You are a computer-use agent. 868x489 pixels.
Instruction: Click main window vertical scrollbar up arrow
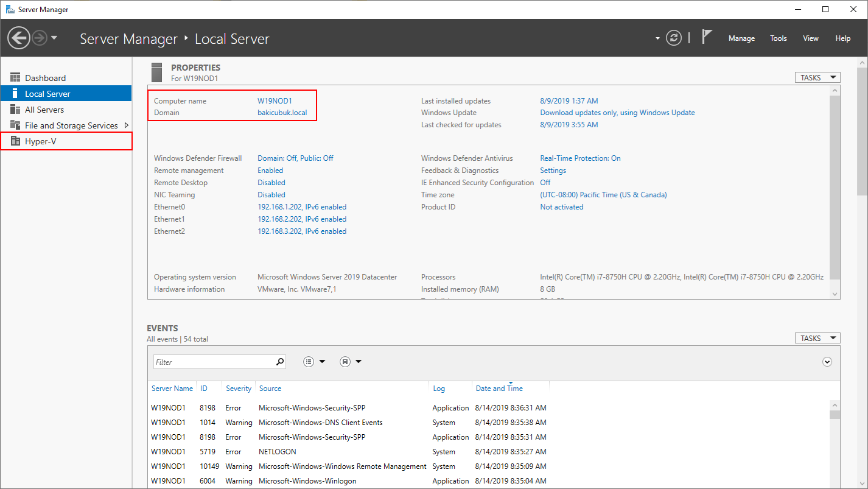[862, 63]
